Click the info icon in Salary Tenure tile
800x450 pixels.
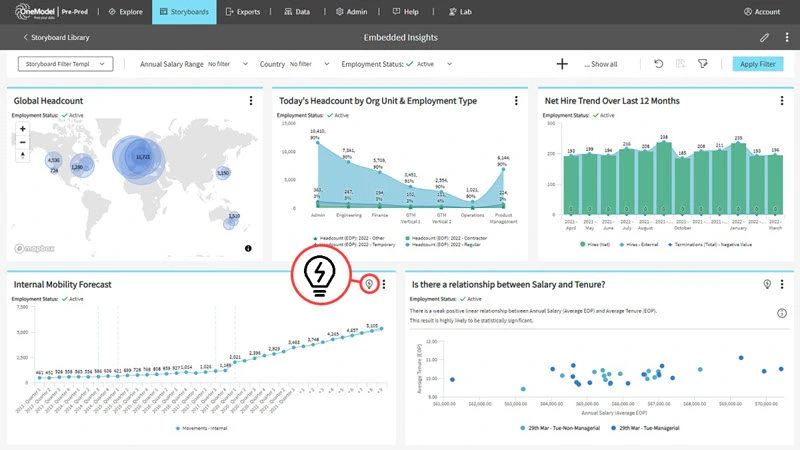point(782,313)
